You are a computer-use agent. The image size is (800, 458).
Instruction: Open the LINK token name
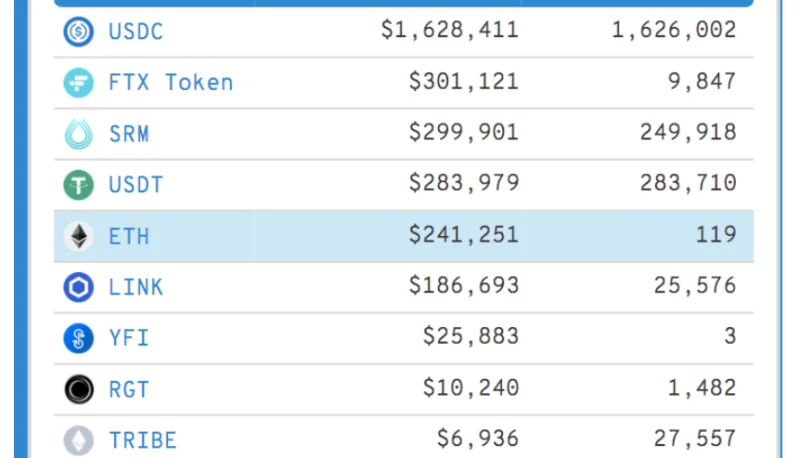[136, 288]
